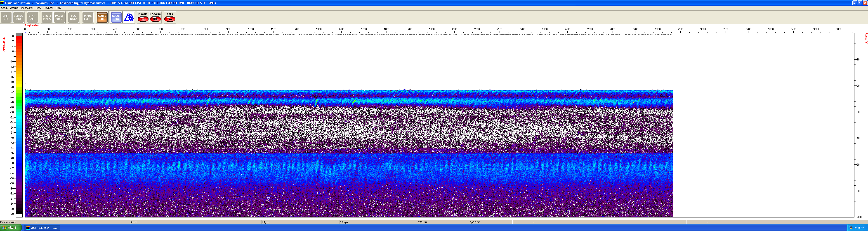Click the MARK EVENT button
868x231 pixels.
click(88, 18)
